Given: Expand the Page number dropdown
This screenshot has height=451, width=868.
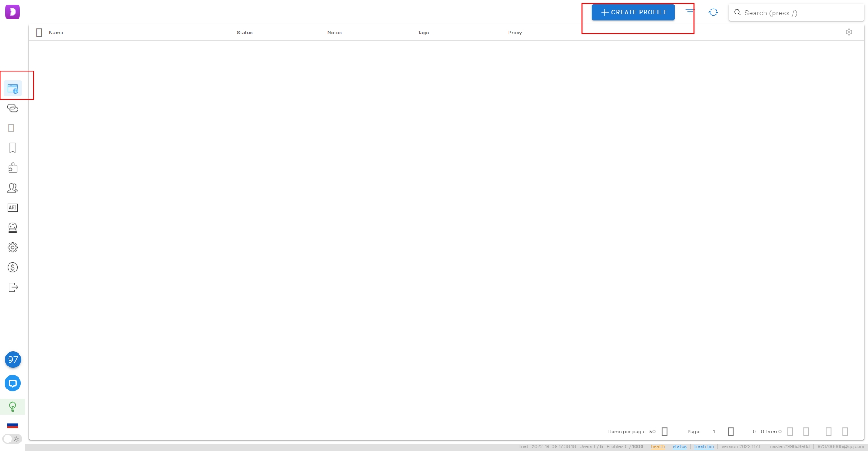Looking at the screenshot, I should pos(731,432).
